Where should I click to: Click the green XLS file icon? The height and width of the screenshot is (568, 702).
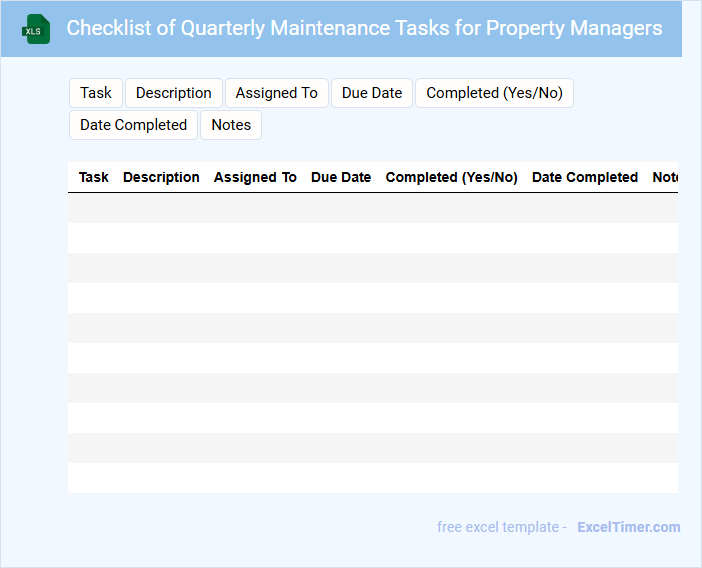coord(36,29)
